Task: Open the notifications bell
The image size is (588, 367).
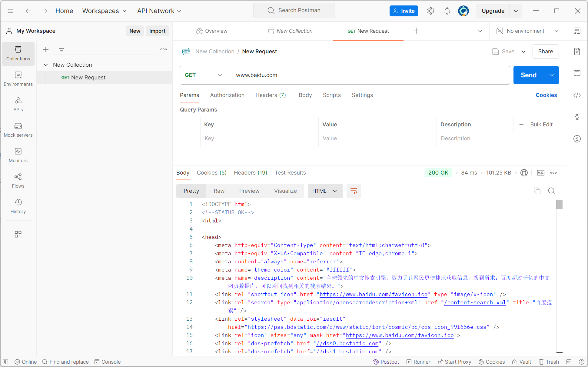Action: [x=447, y=11]
